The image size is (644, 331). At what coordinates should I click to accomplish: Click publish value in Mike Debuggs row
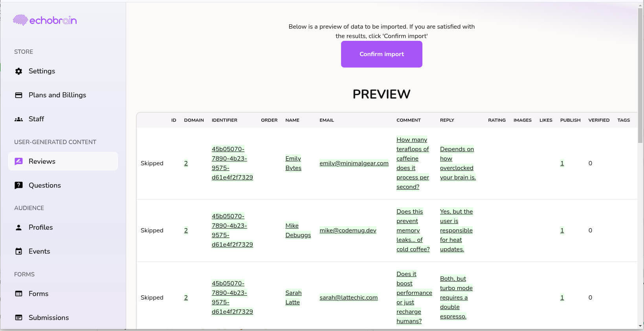[562, 230]
